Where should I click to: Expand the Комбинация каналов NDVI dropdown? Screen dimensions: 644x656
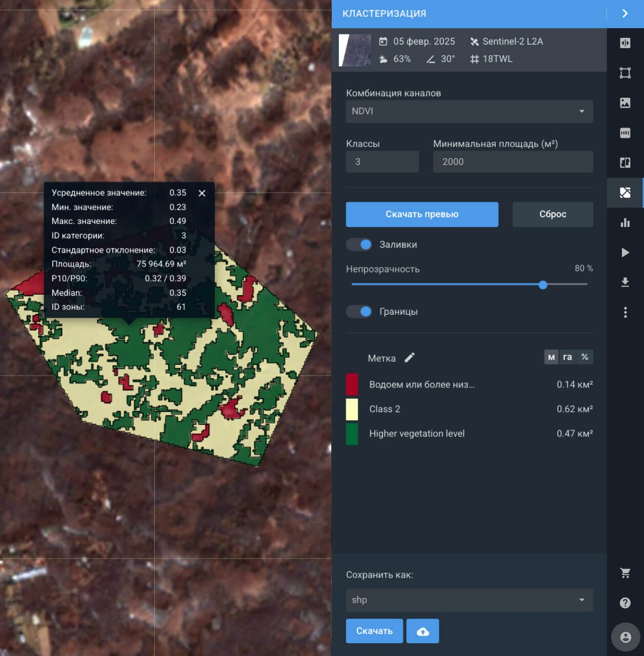click(x=469, y=111)
